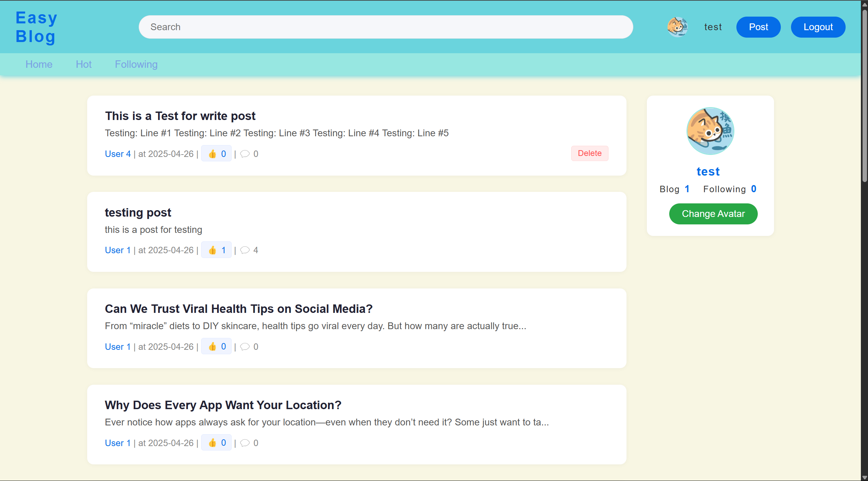Open the Home tab

pos(39,64)
